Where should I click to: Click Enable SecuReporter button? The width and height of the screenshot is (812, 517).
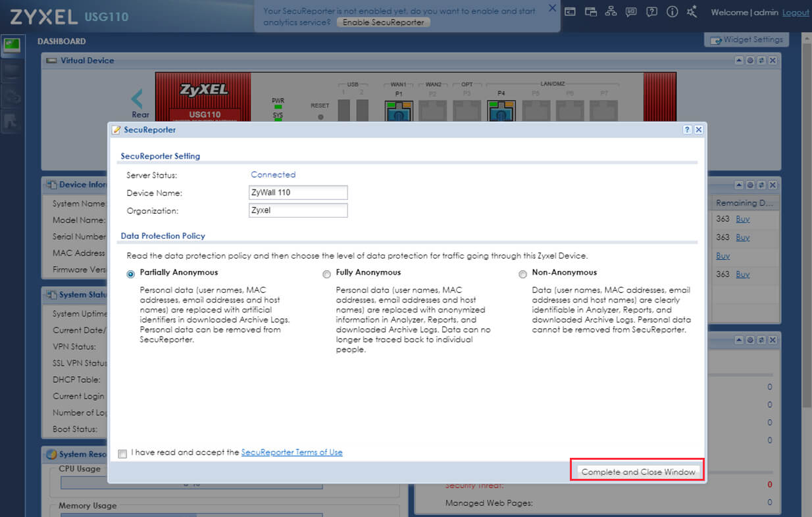coord(384,22)
